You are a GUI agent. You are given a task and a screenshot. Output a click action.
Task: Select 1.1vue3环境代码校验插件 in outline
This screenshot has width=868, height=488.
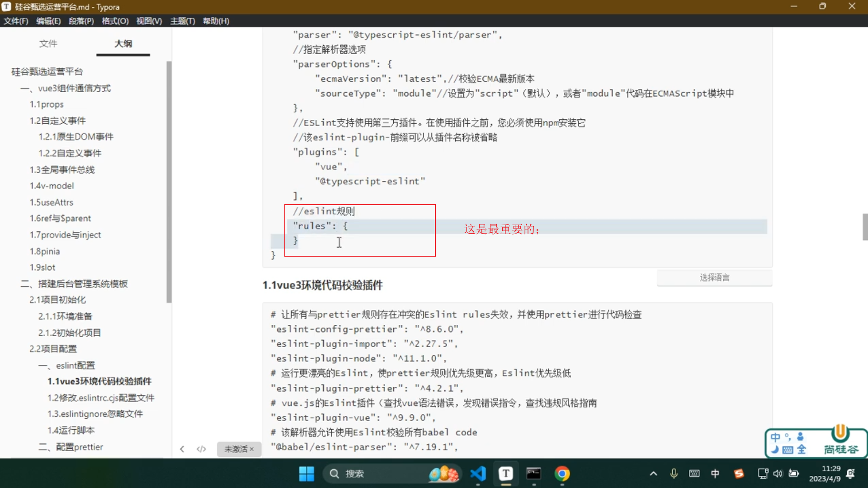tap(99, 381)
